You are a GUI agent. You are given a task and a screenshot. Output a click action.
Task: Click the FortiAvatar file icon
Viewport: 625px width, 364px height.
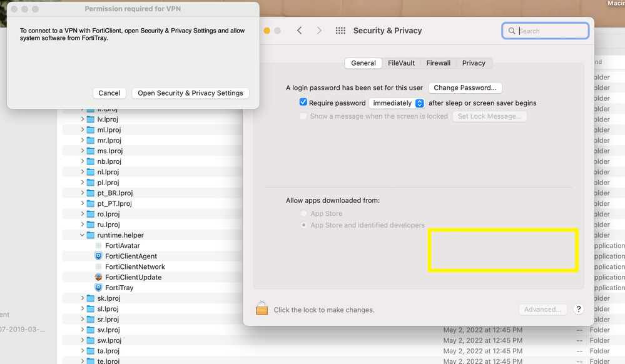[x=98, y=246]
